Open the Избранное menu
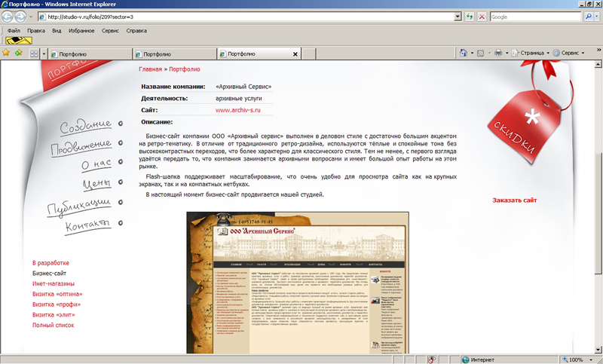Screen dimensions: 603x364 [x=81, y=31]
